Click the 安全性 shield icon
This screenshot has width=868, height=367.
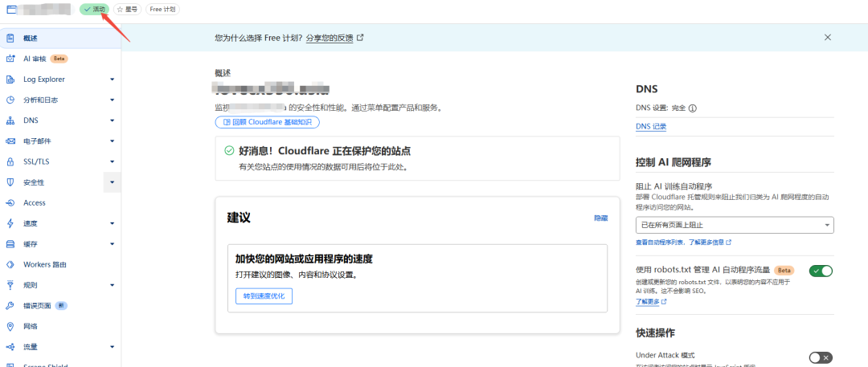[10, 182]
